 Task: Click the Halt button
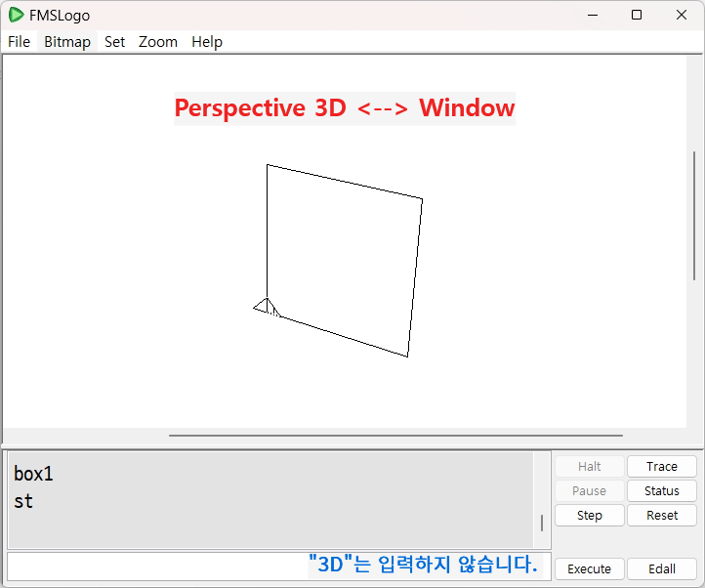pyautogui.click(x=590, y=467)
